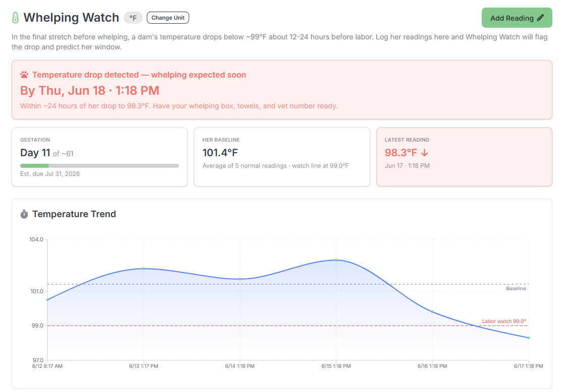
Task: Click the '6/16 1:18 PM' x-axis label
Action: point(432,366)
